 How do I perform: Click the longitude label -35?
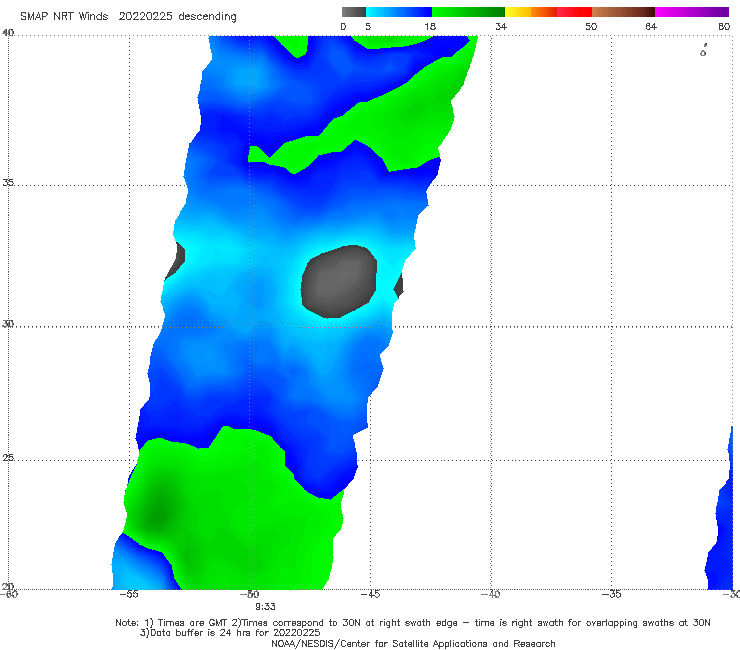611,594
